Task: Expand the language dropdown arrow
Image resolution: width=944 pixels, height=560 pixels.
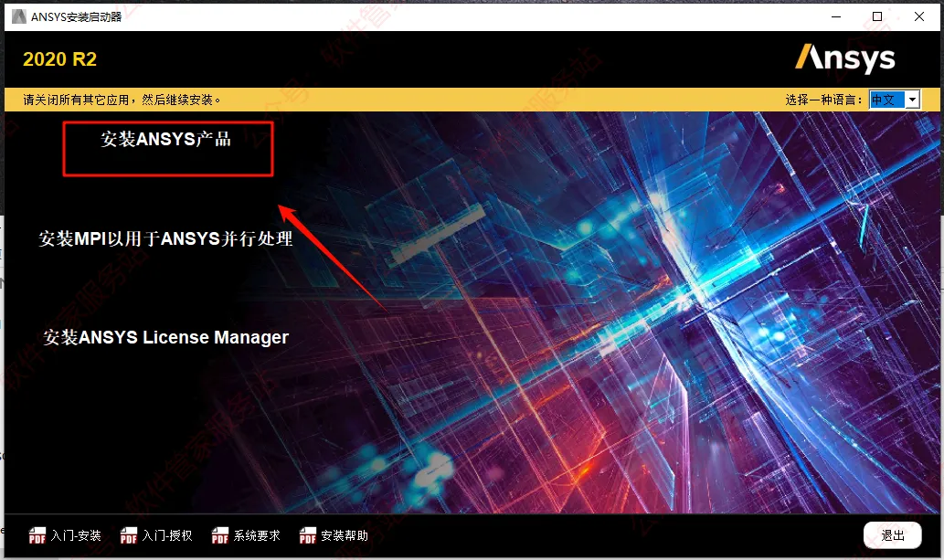Action: click(x=913, y=100)
